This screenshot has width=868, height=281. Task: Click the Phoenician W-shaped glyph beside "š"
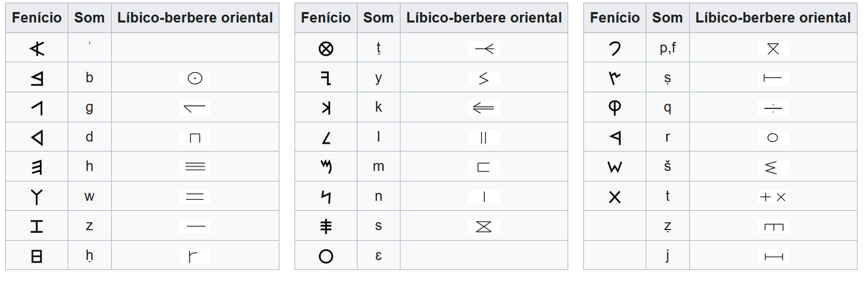(x=615, y=167)
